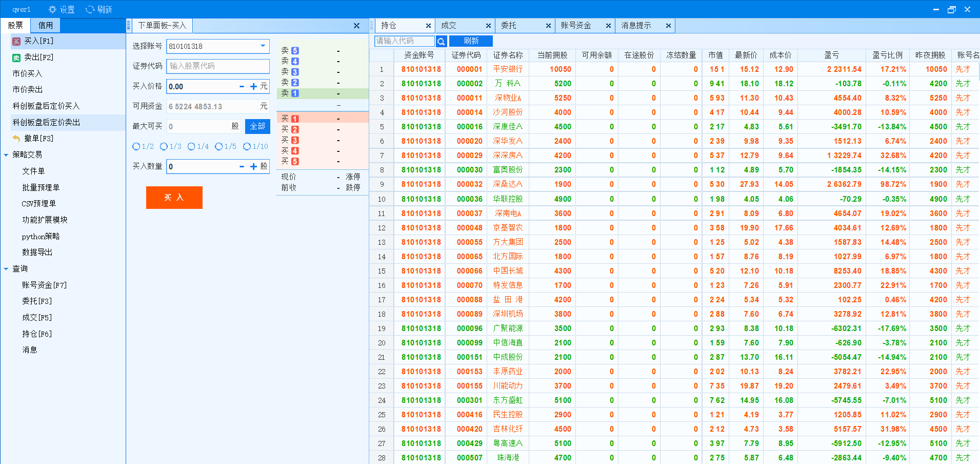Click the 东方盛虹 name cell

coord(508,400)
